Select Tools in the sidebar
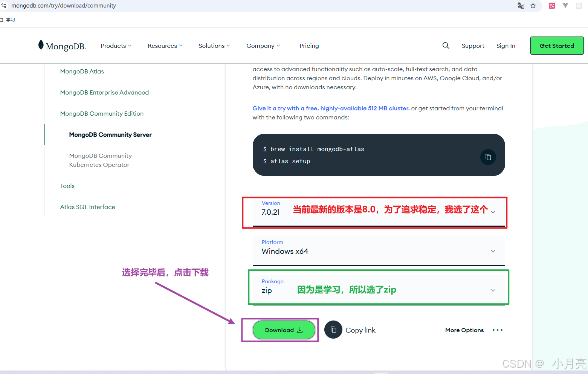This screenshot has height=374, width=588. point(67,186)
